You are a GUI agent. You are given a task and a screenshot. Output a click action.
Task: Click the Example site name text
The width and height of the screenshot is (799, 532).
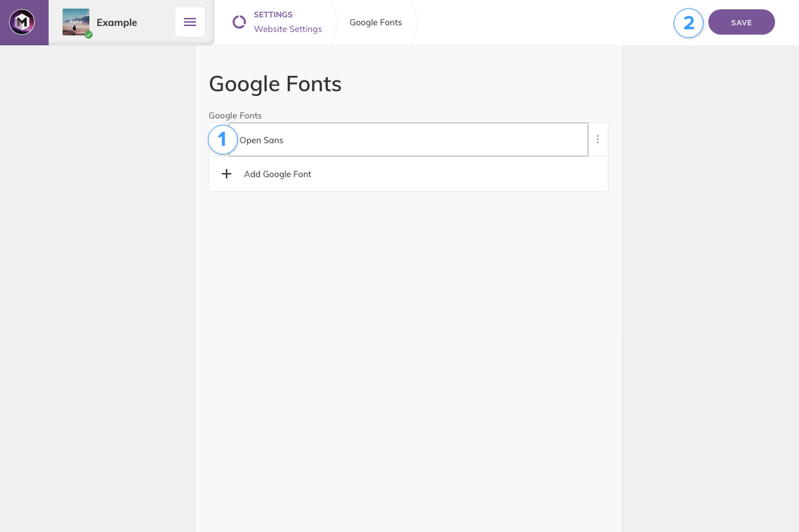pos(117,22)
